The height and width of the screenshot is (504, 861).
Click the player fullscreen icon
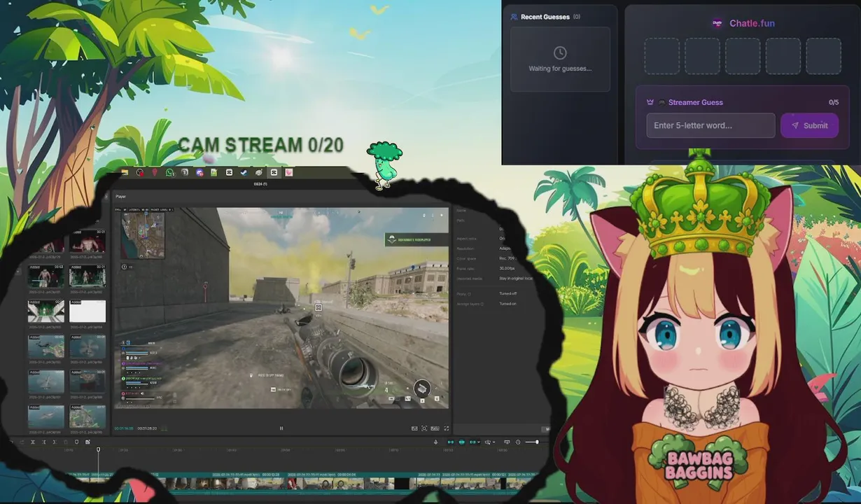(447, 428)
